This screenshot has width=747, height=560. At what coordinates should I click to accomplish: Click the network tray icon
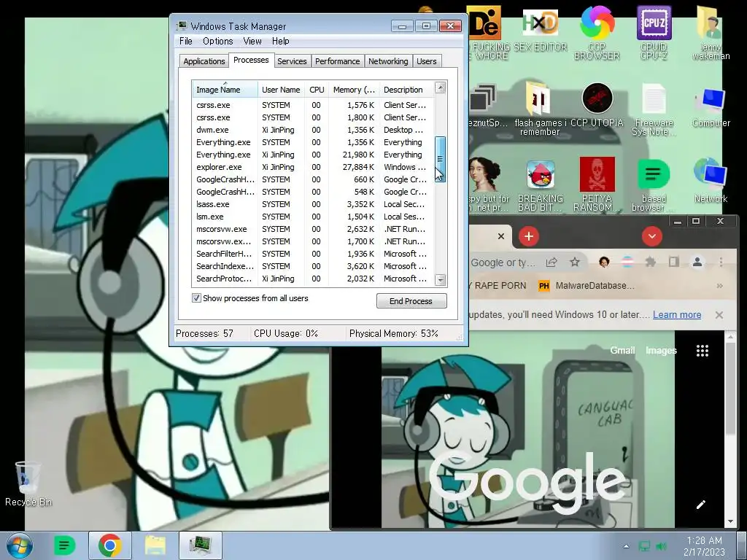[644, 546]
